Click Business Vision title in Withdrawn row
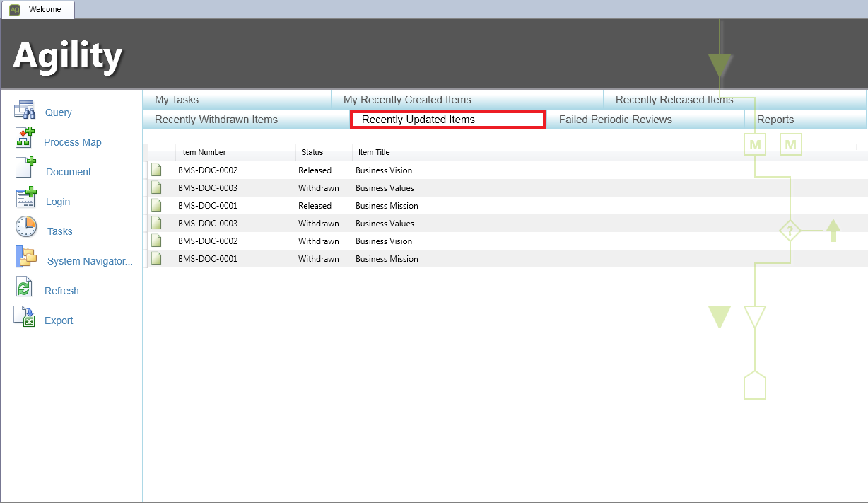The image size is (868, 503). click(x=384, y=241)
